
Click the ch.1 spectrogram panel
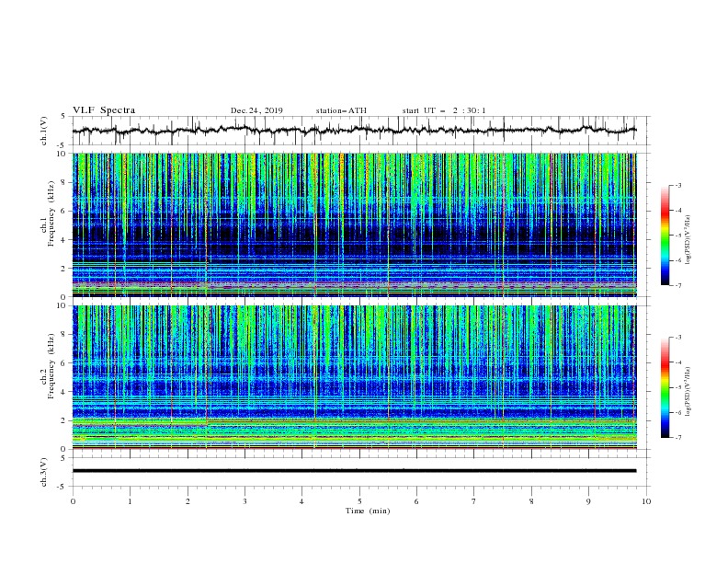click(x=355, y=224)
